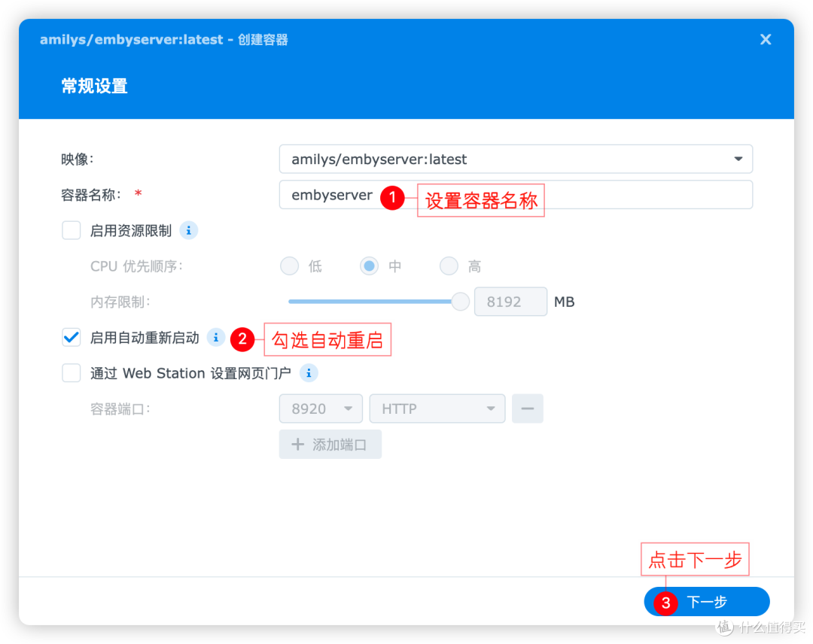Click the info icon next to Web Station option
813x644 pixels.
coord(309,372)
